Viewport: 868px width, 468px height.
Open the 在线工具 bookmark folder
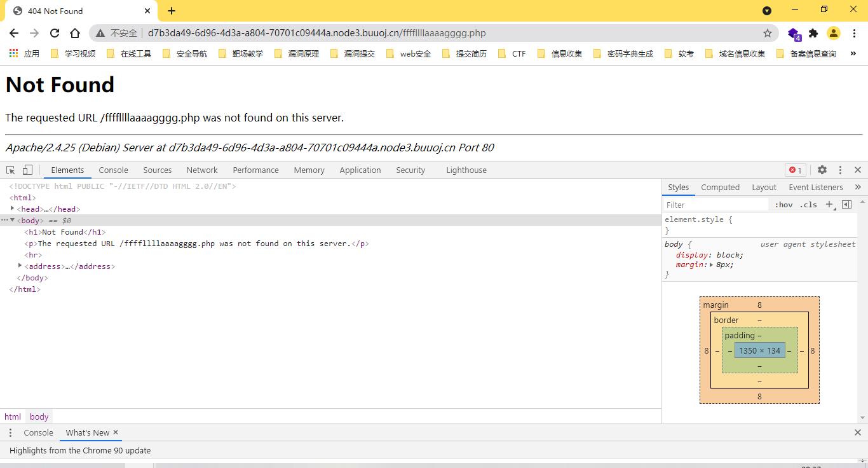pos(129,53)
